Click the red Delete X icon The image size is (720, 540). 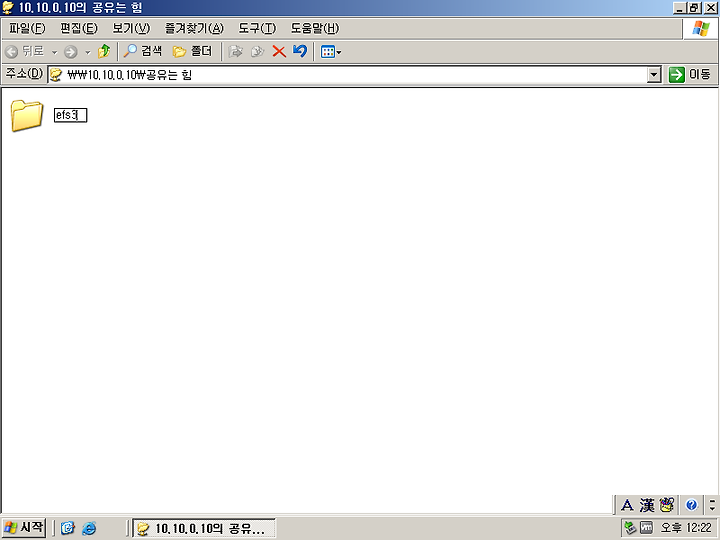(279, 51)
